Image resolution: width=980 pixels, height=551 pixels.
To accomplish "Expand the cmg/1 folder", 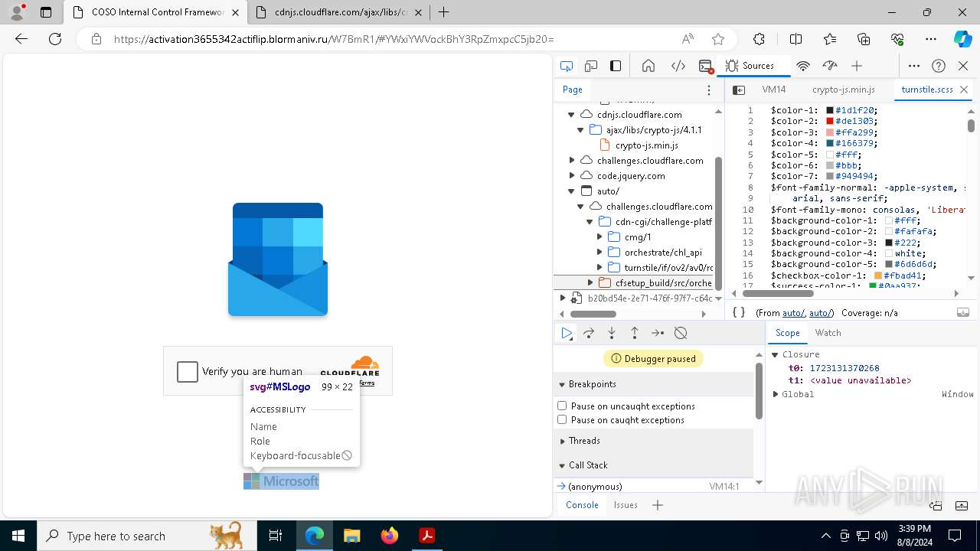I will pos(600,236).
